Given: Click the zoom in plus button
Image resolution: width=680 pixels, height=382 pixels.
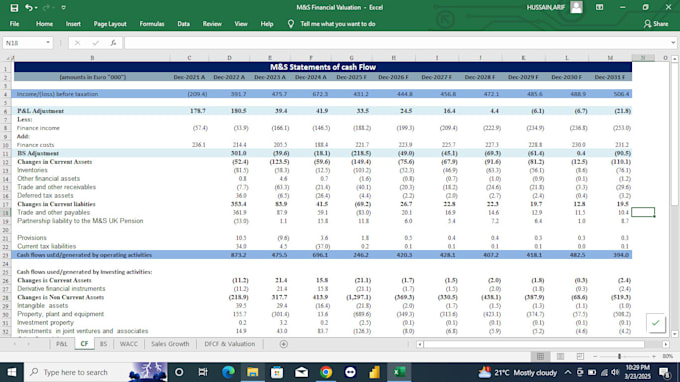Looking at the screenshot, I should coord(654,356).
